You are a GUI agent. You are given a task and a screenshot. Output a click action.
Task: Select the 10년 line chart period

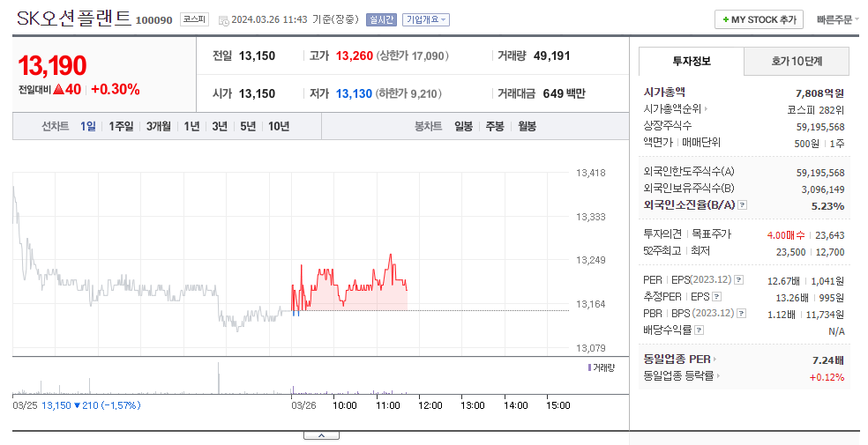pos(279,127)
